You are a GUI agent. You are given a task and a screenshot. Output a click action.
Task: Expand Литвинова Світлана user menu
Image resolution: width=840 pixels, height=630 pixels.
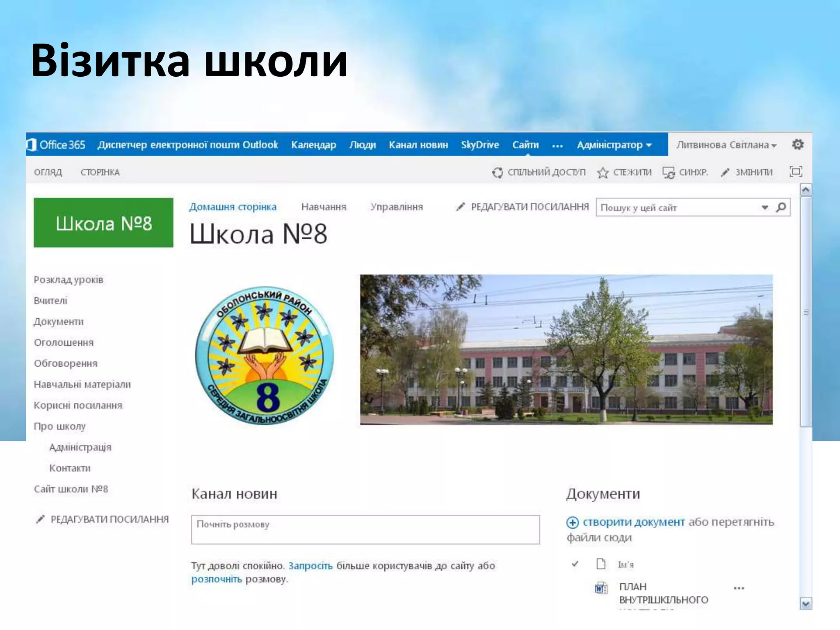tap(726, 145)
